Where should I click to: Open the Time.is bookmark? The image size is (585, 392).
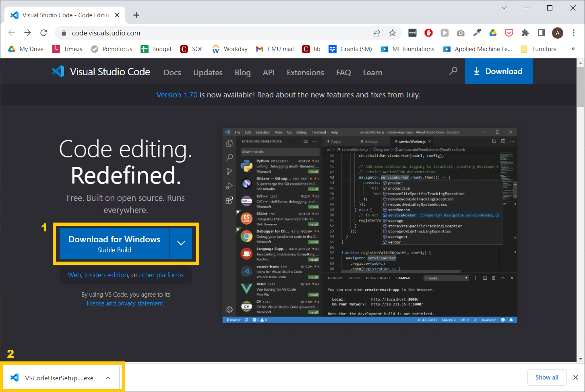pyautogui.click(x=67, y=49)
